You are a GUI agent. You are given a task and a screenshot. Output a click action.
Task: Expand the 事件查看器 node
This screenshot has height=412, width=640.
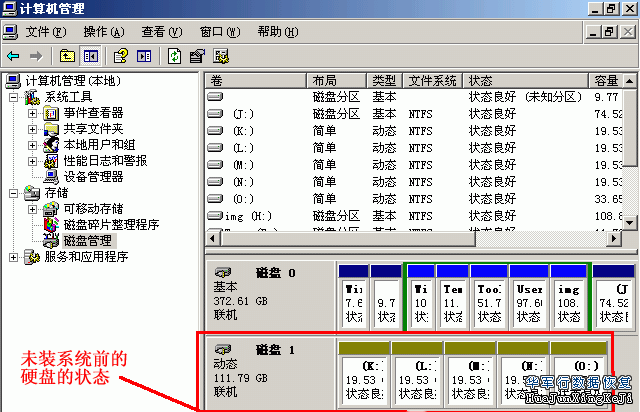point(32,113)
